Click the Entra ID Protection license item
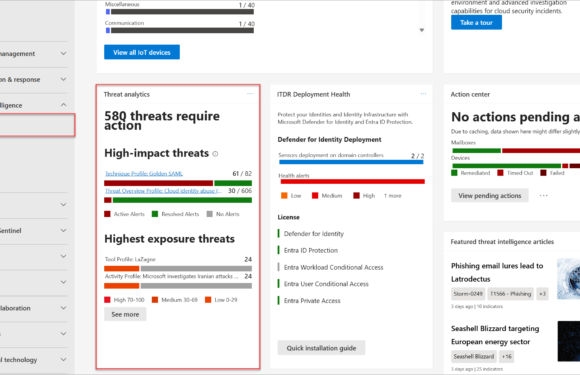The width and height of the screenshot is (580, 375). tap(311, 250)
